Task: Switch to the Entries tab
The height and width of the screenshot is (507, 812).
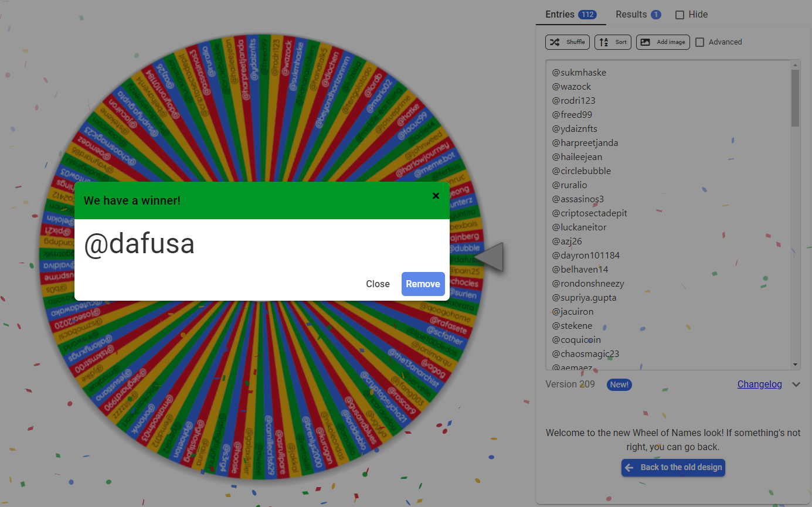Action: [570, 14]
